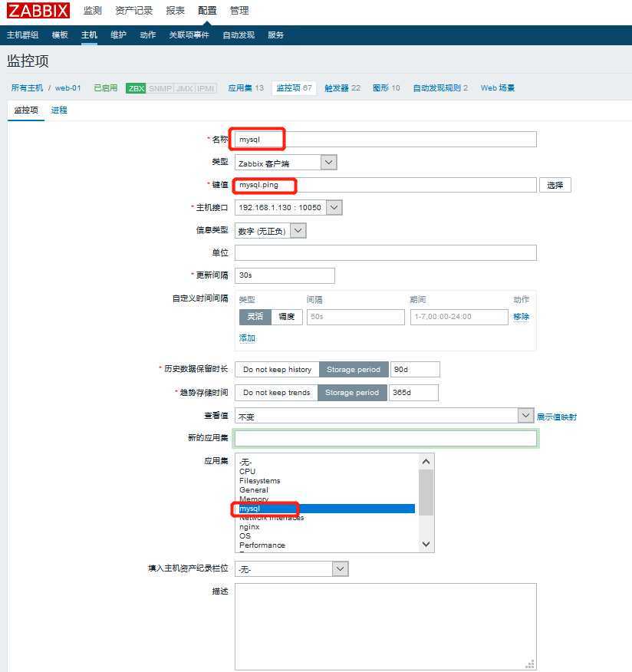Open 所有主机 breadcrumb link
This screenshot has height=672, width=632.
tap(27, 88)
